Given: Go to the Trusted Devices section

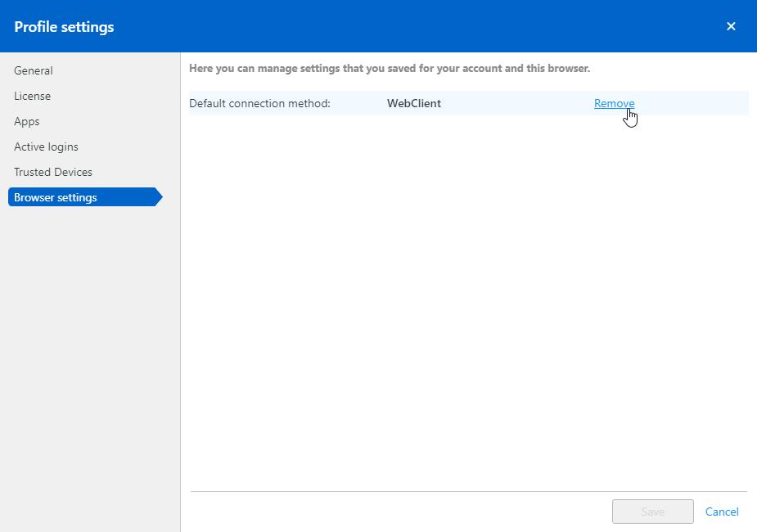Looking at the screenshot, I should point(53,172).
